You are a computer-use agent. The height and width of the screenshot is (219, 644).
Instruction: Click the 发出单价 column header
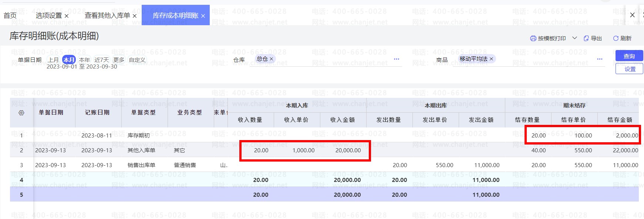click(x=435, y=120)
